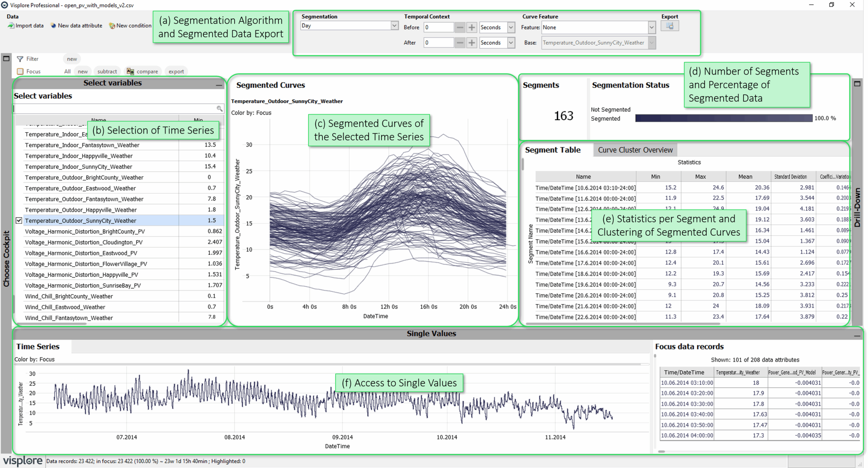Open the compare tool with the A/B icon

130,71
